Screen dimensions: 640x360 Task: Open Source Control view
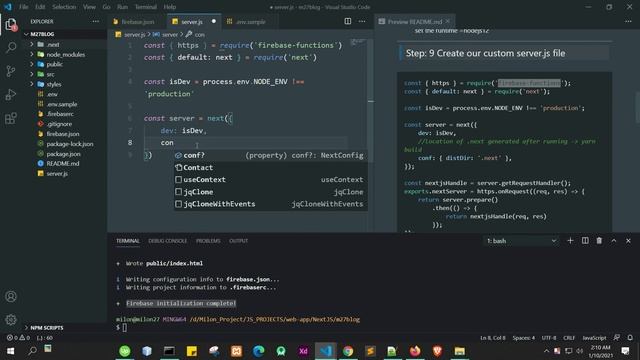coord(11,71)
